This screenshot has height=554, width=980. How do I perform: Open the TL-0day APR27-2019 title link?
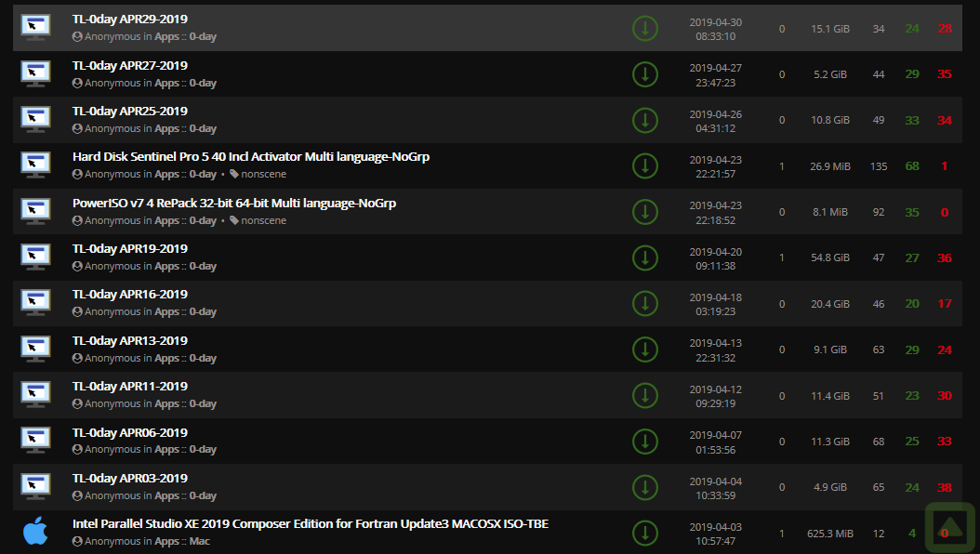click(x=130, y=66)
